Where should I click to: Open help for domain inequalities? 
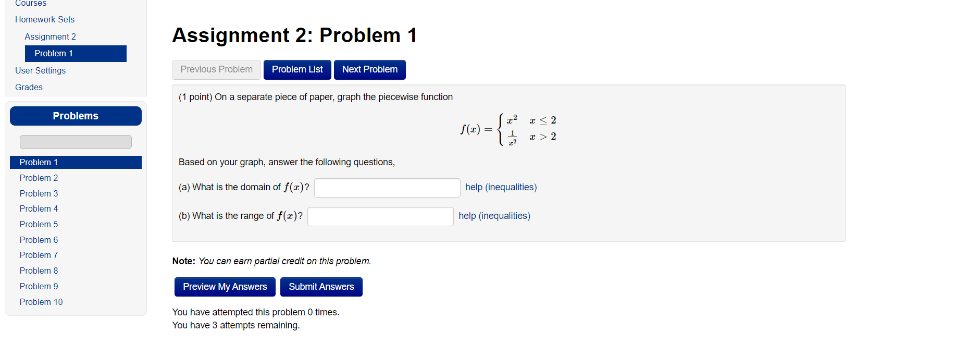pyautogui.click(x=500, y=187)
